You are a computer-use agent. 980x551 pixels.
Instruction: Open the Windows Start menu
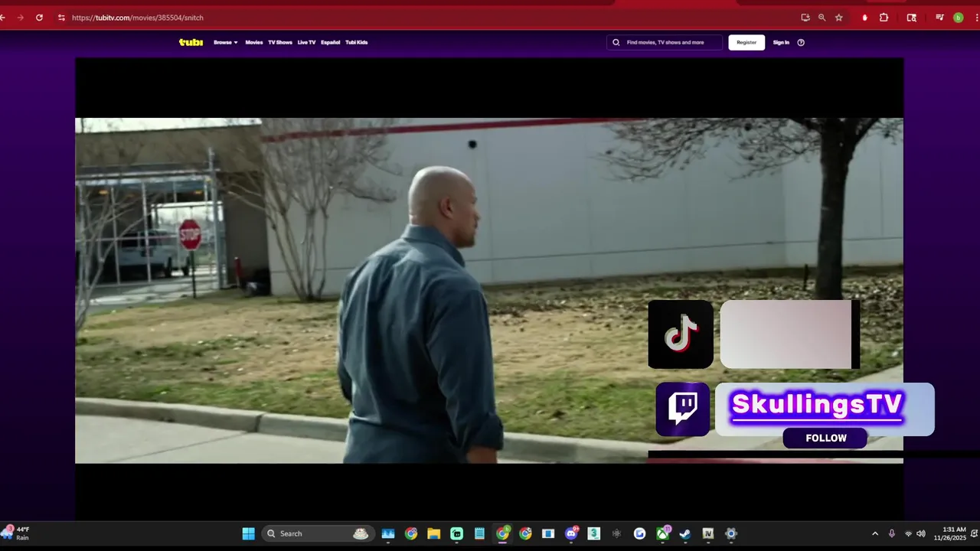pos(249,533)
